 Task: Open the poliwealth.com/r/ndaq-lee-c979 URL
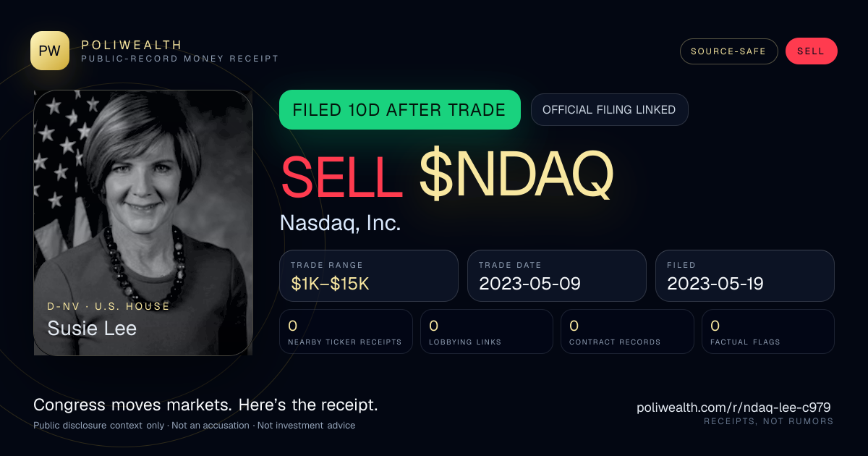[733, 408]
